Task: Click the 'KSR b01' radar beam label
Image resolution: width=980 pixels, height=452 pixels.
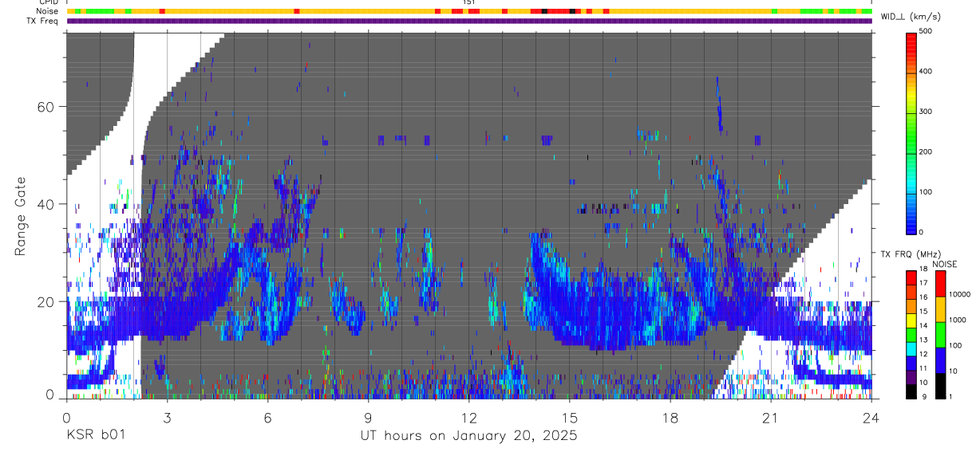Action: 95,435
